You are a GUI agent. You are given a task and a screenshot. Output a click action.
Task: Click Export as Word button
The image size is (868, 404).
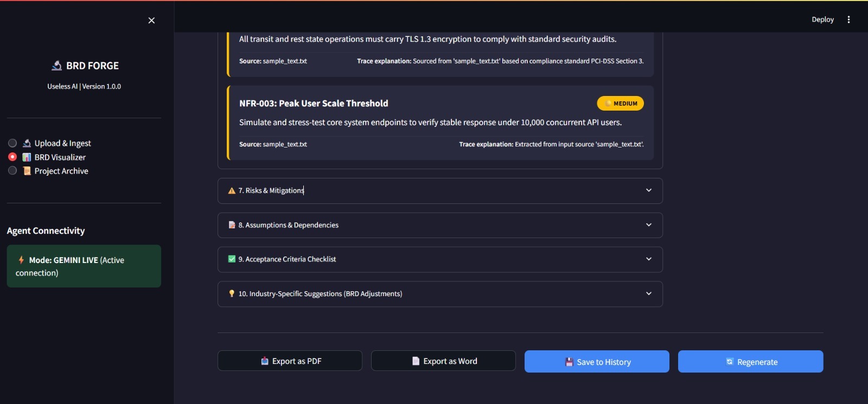[443, 361]
